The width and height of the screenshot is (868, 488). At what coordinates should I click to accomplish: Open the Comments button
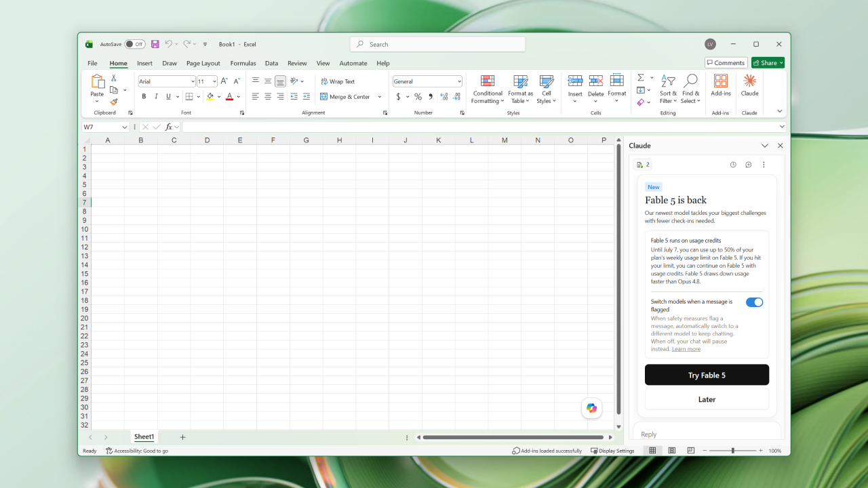[x=726, y=62]
